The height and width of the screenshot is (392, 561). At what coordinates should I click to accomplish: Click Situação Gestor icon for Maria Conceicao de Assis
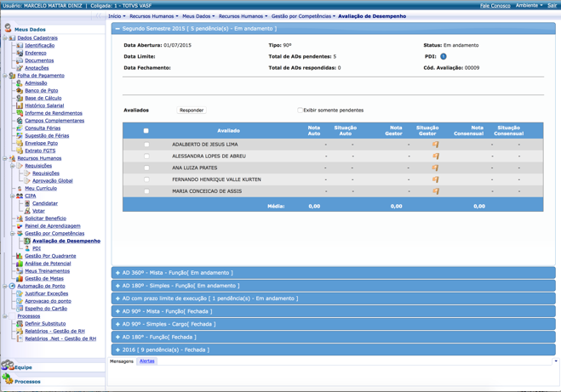pos(435,191)
